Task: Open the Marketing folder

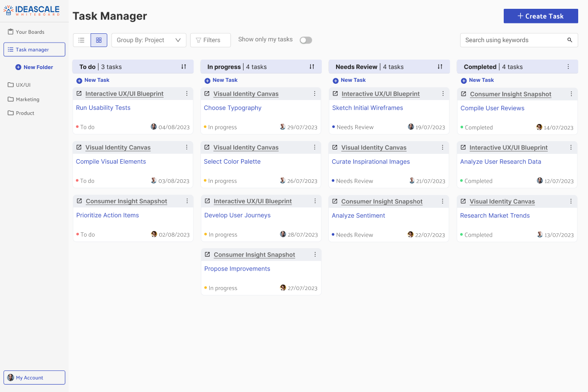Action: (24, 99)
